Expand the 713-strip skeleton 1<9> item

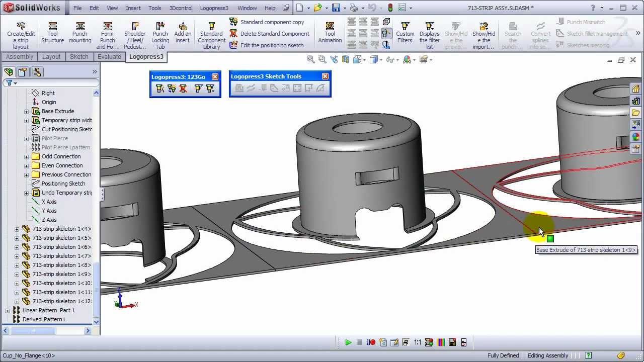tap(17, 274)
